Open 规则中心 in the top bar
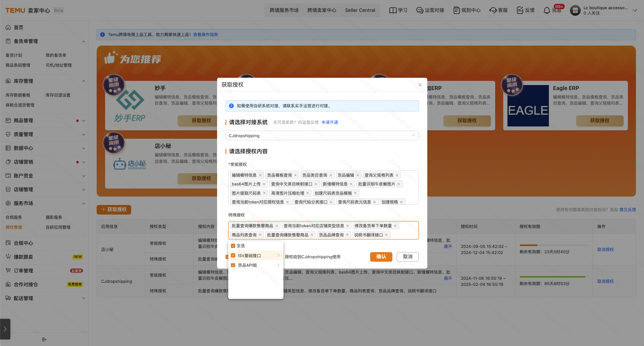This screenshot has height=346, width=644. pos(467,10)
